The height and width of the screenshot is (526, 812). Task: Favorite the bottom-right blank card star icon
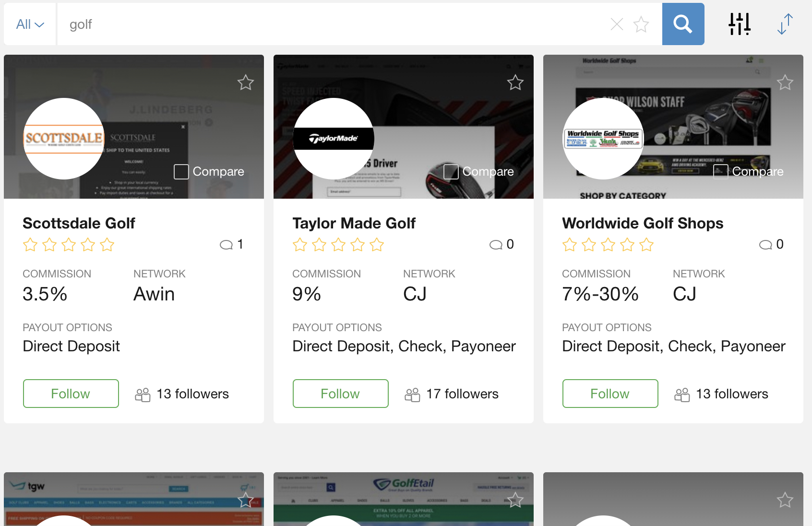[785, 500]
